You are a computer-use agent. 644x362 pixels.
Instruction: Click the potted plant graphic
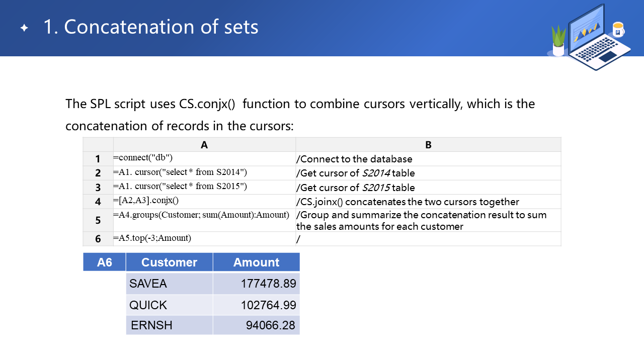click(x=558, y=41)
